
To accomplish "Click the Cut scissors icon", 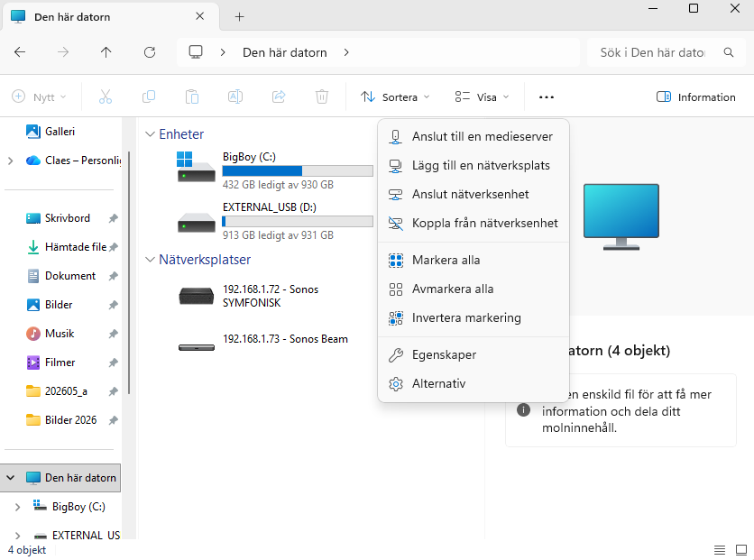I will click(x=106, y=96).
